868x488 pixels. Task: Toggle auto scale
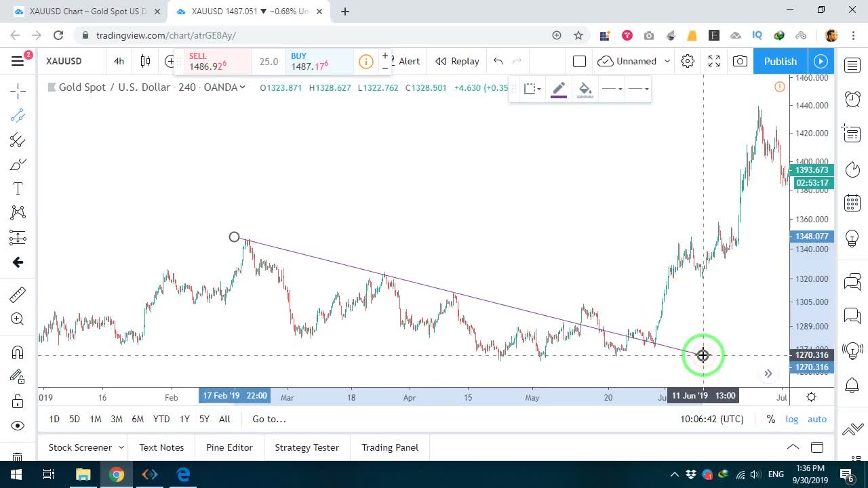tap(817, 419)
